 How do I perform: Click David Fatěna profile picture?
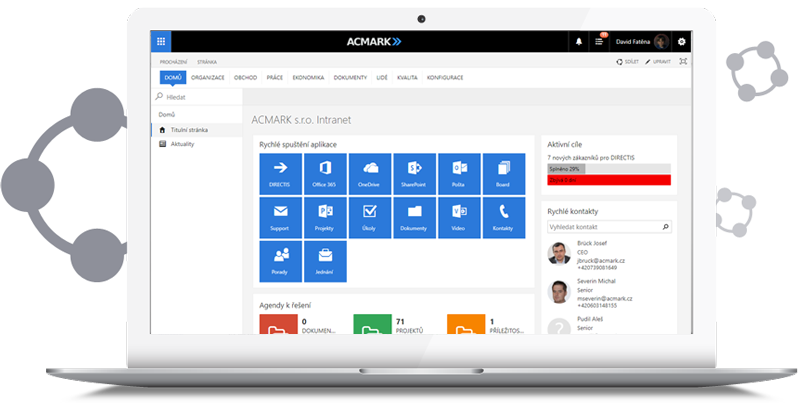tap(661, 42)
